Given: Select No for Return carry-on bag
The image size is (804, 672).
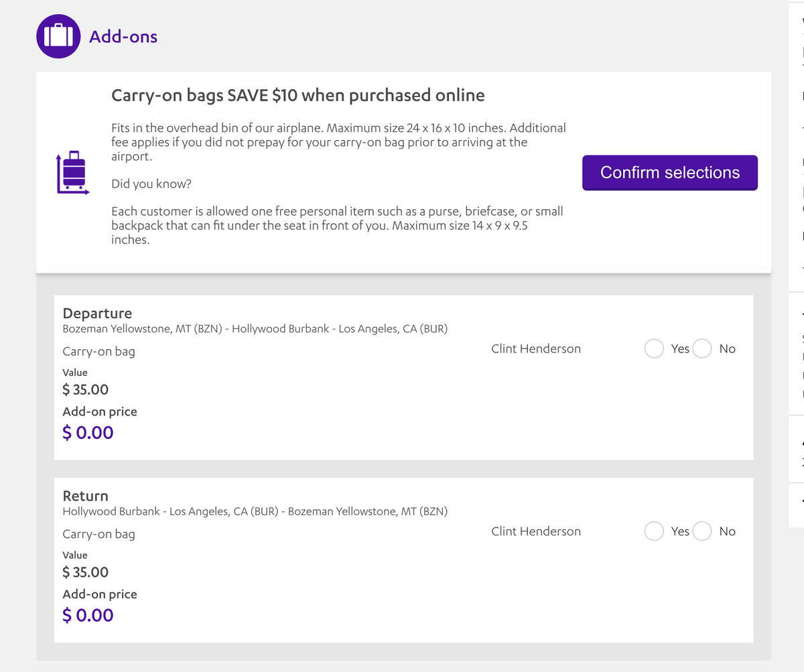Looking at the screenshot, I should [x=702, y=531].
